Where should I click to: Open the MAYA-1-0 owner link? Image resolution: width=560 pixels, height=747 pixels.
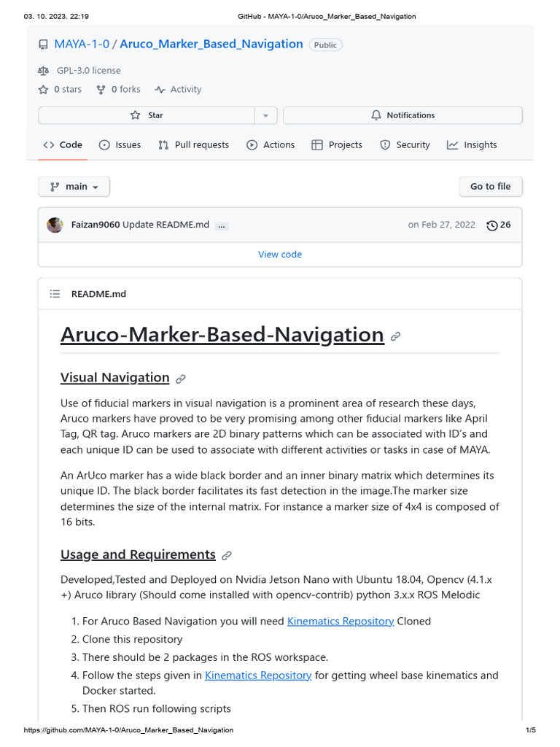[x=82, y=44]
